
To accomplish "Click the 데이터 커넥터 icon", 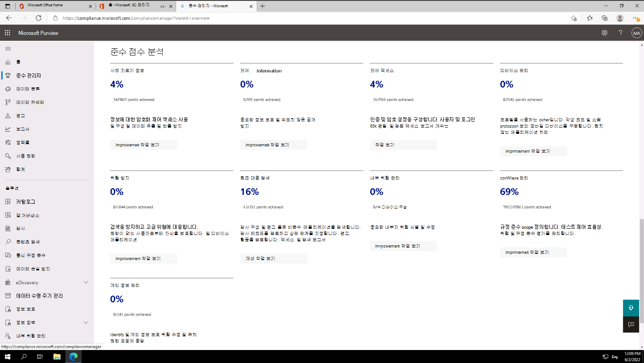I will coord(8,102).
